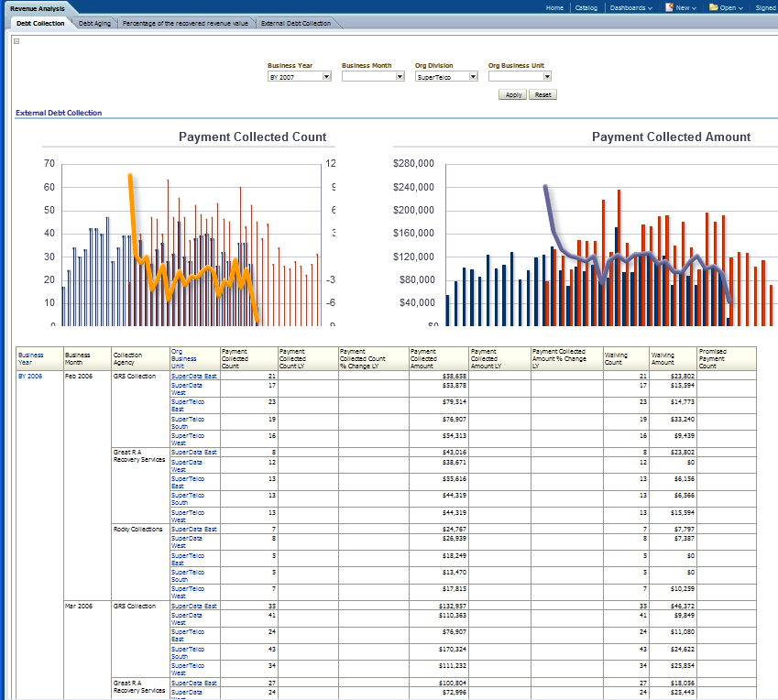The image size is (778, 700).
Task: Expand the New menu
Action: (685, 8)
